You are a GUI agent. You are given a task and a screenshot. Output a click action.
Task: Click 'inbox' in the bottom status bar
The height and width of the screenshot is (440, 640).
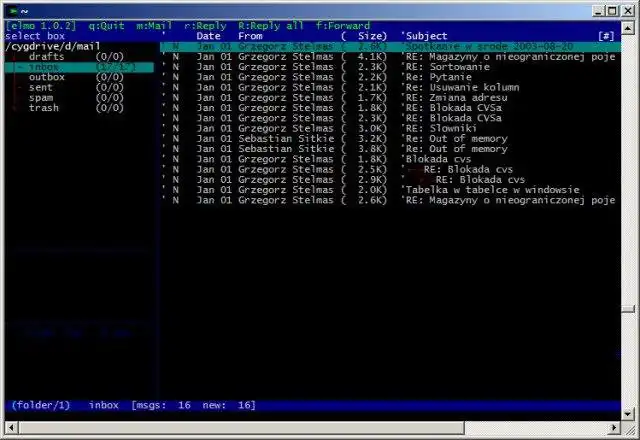click(104, 405)
